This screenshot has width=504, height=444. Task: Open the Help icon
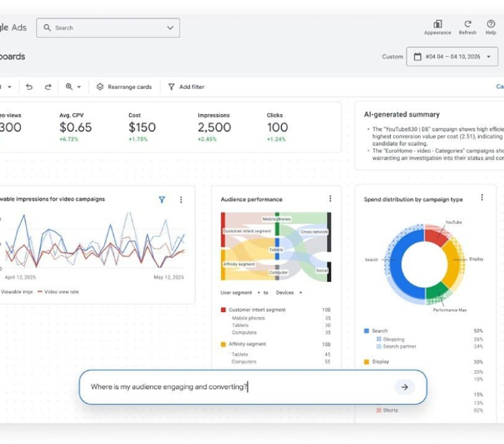[491, 24]
